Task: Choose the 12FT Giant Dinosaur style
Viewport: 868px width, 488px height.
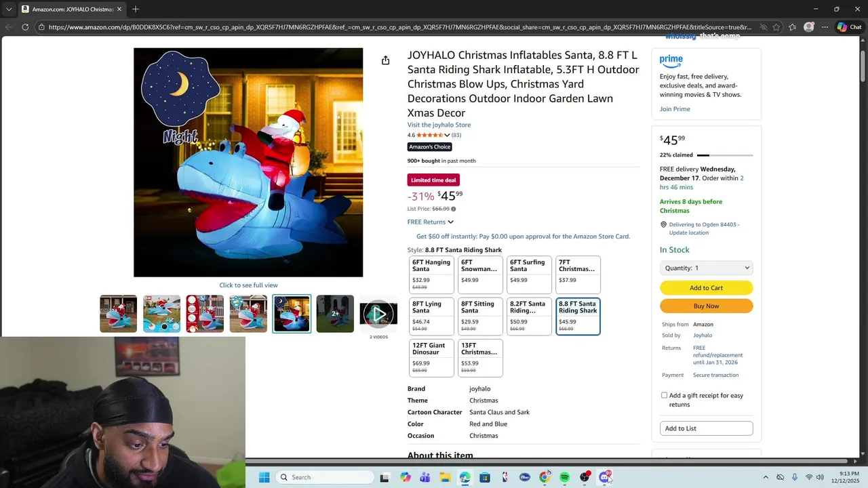Action: [431, 357]
